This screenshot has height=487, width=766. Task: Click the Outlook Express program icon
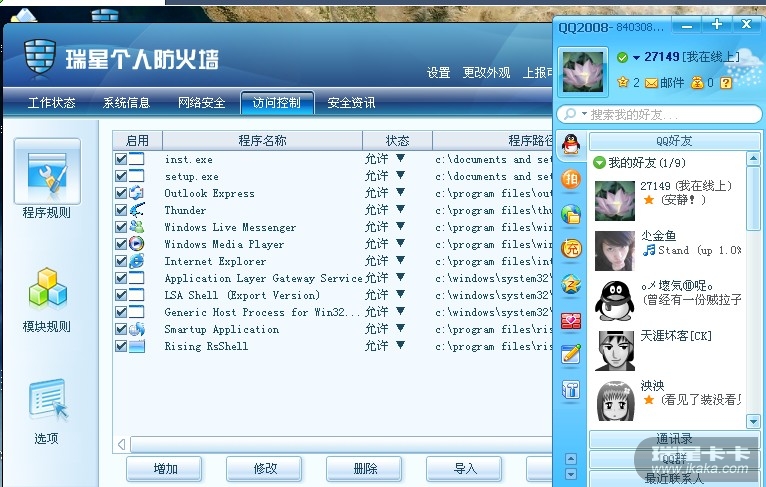pyautogui.click(x=136, y=193)
